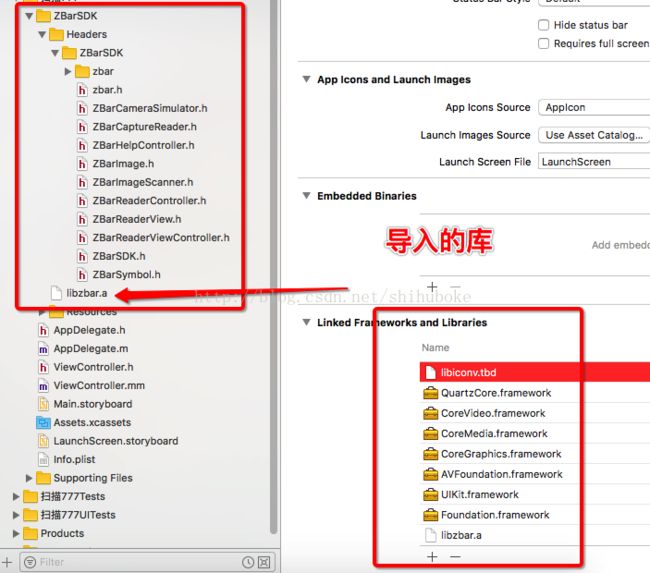The width and height of the screenshot is (650, 573).
Task: Select ZBarReaderView.h file icon
Action: pos(82,219)
